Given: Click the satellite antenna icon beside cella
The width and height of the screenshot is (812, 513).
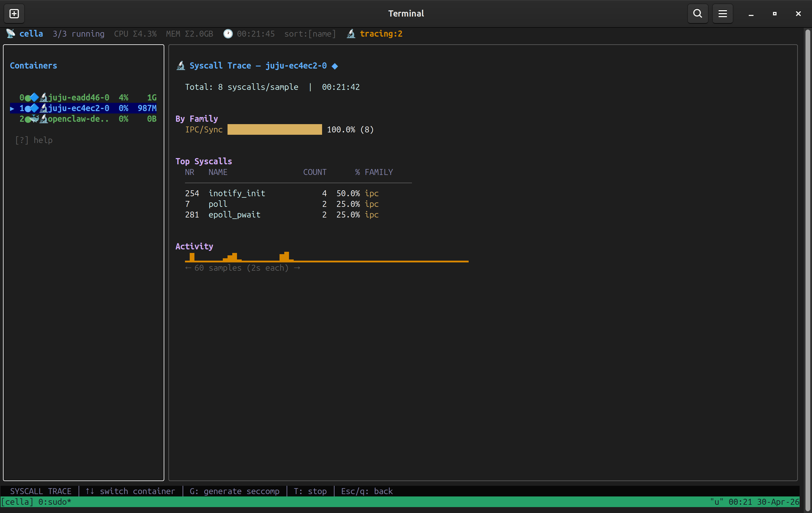Looking at the screenshot, I should pyautogui.click(x=11, y=34).
